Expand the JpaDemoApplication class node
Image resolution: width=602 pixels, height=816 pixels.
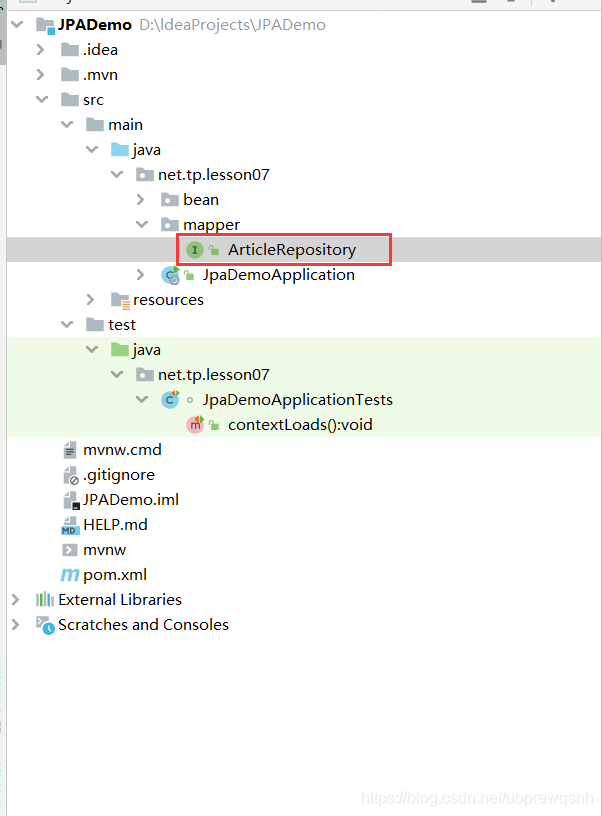(140, 274)
